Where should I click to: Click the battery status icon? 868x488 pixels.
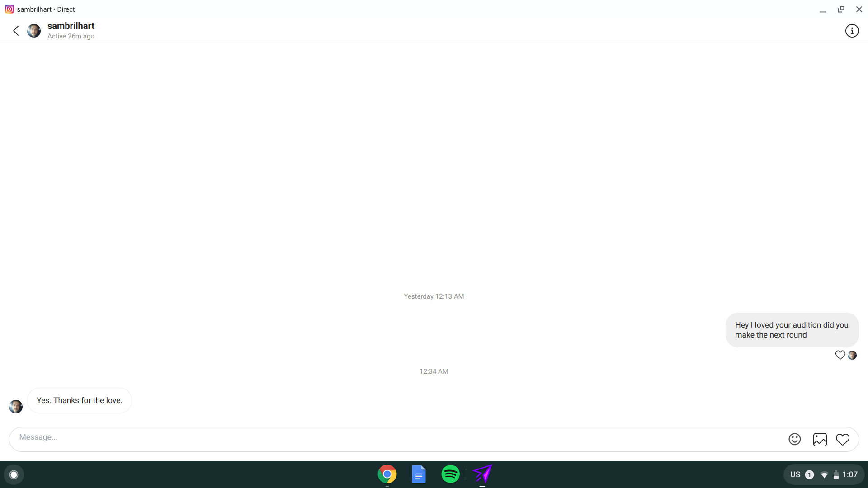836,474
